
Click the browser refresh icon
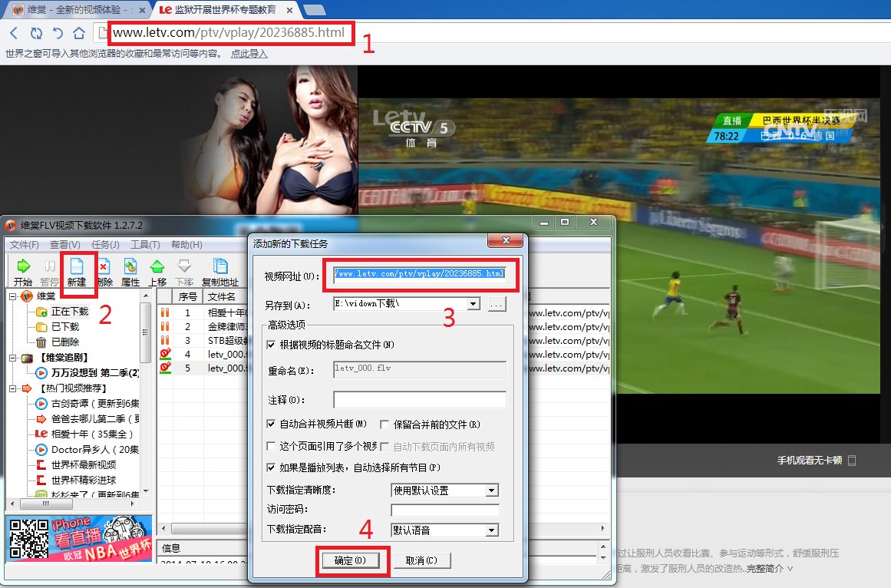coord(36,33)
